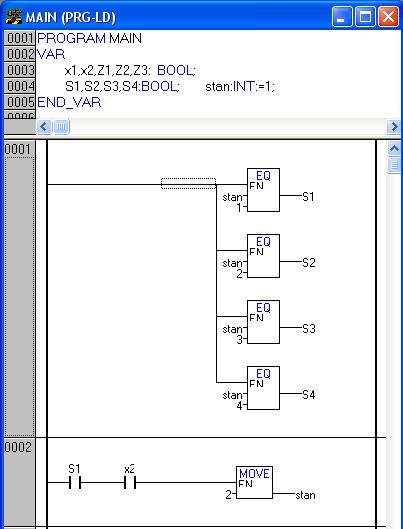Select declaration line number 0005
This screenshot has width=403, height=529.
(x=20, y=102)
